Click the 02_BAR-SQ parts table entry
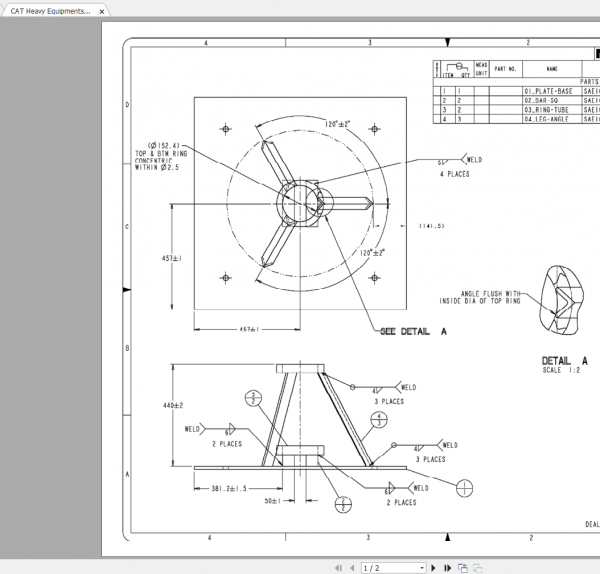 (x=541, y=100)
